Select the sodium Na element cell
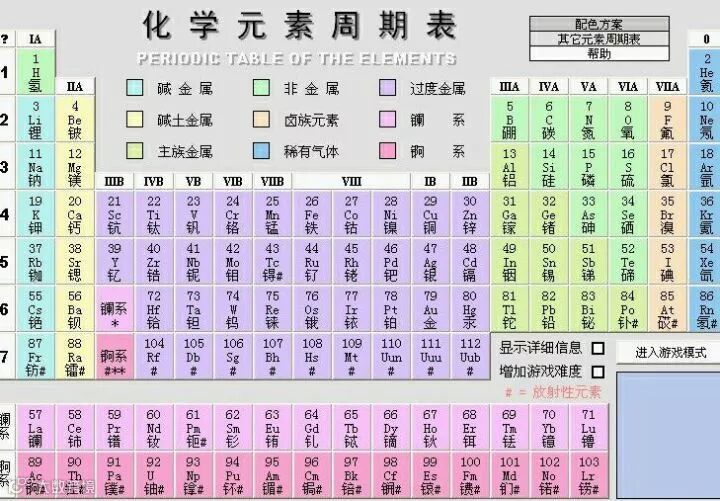The height and width of the screenshot is (501, 720). pos(35,167)
